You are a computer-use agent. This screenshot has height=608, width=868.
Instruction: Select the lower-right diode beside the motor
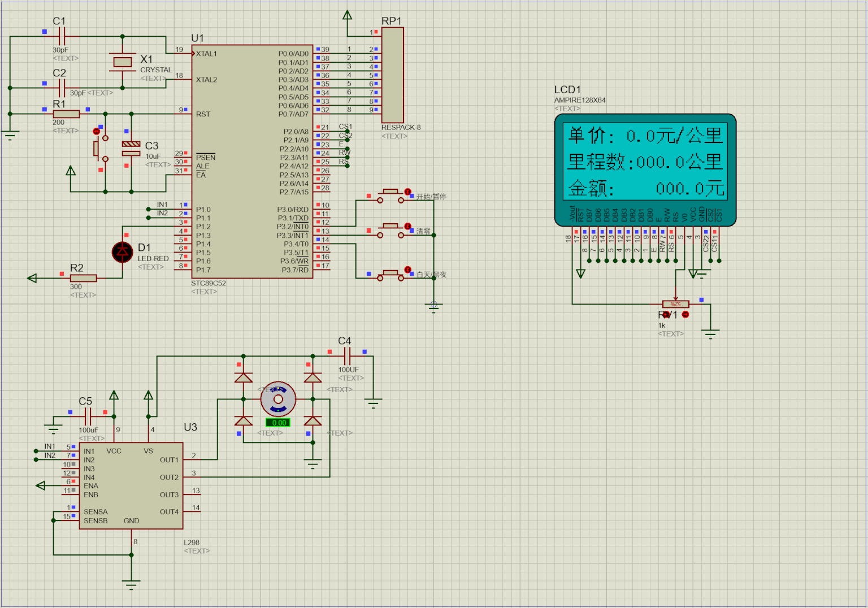point(313,421)
